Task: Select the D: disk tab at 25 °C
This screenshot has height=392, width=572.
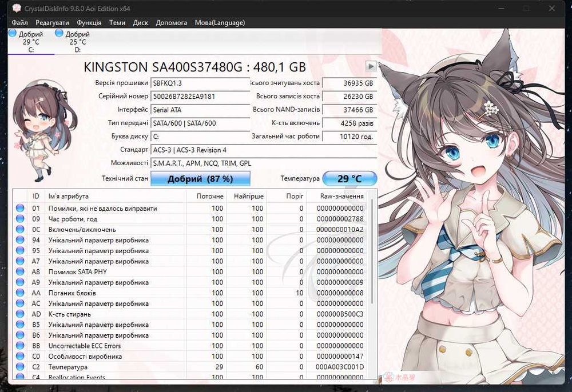Action: pos(77,42)
